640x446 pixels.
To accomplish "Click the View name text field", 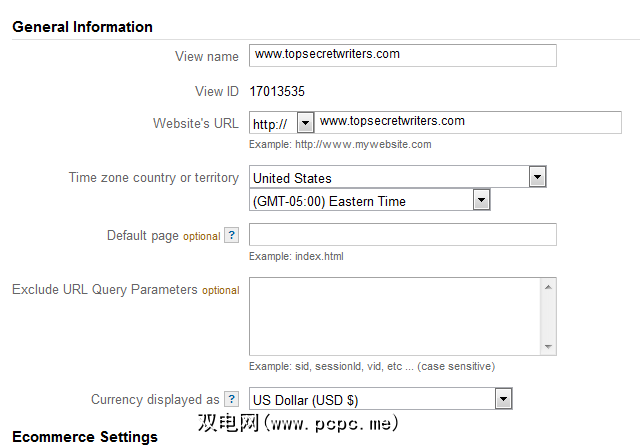I will coord(402,55).
